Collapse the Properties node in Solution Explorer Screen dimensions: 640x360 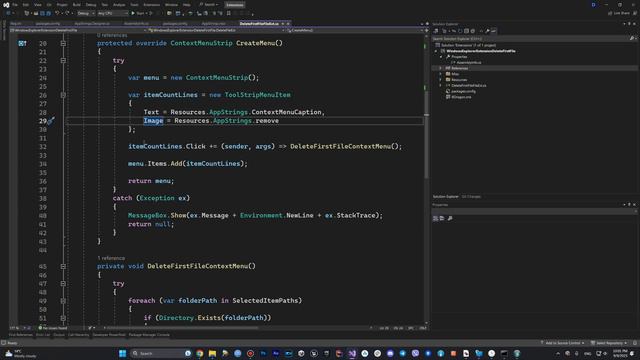[440, 57]
